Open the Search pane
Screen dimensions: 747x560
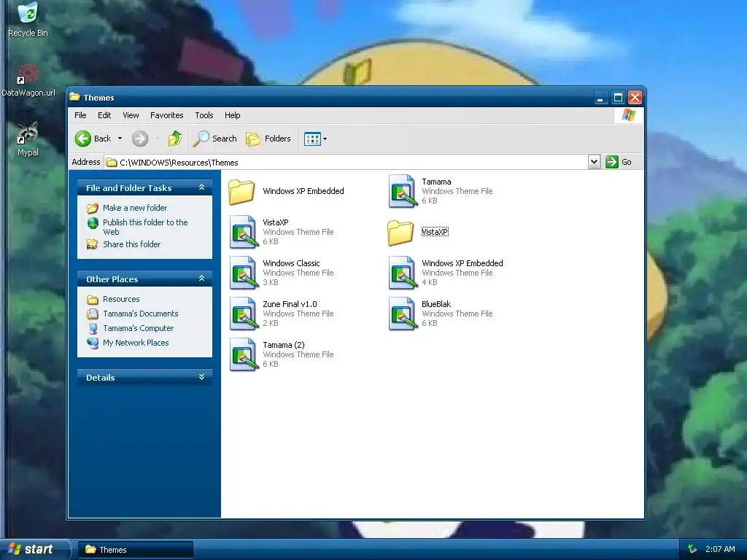click(x=215, y=139)
